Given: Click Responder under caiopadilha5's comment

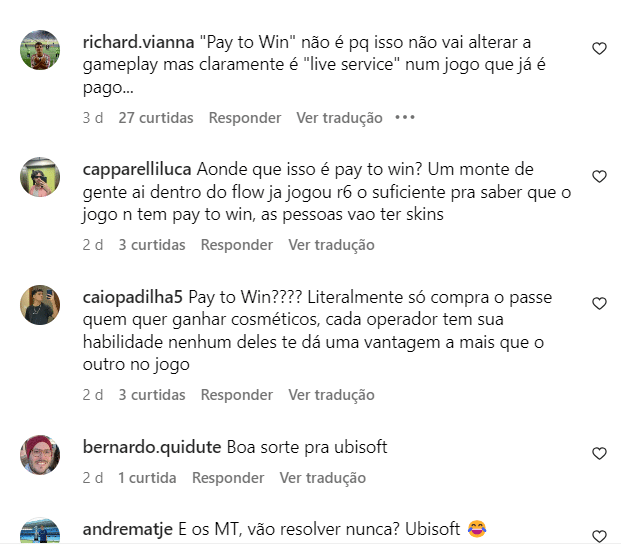Looking at the screenshot, I should point(237,395).
